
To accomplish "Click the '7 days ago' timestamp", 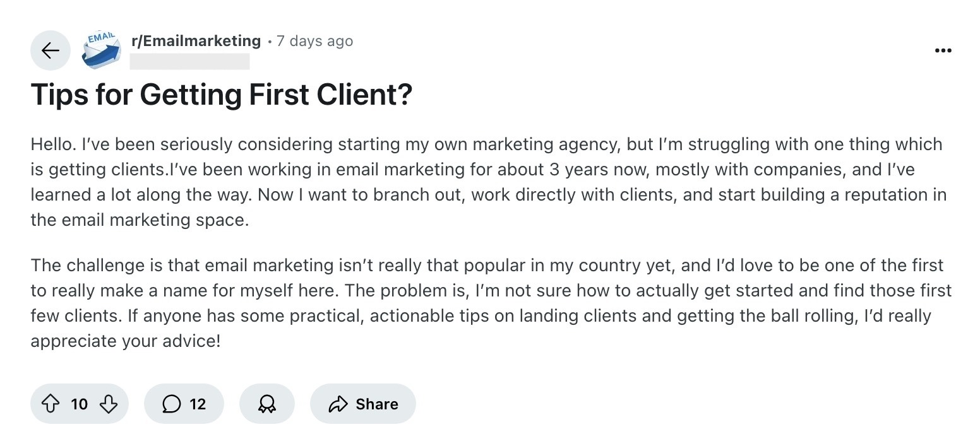I will pyautogui.click(x=314, y=40).
